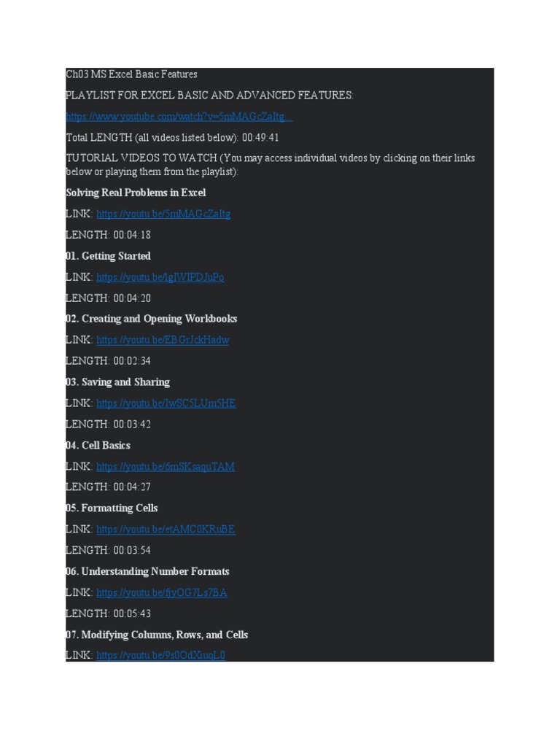Open the Getting Started youtu.be link
This screenshot has height=747, width=560.
(160, 277)
